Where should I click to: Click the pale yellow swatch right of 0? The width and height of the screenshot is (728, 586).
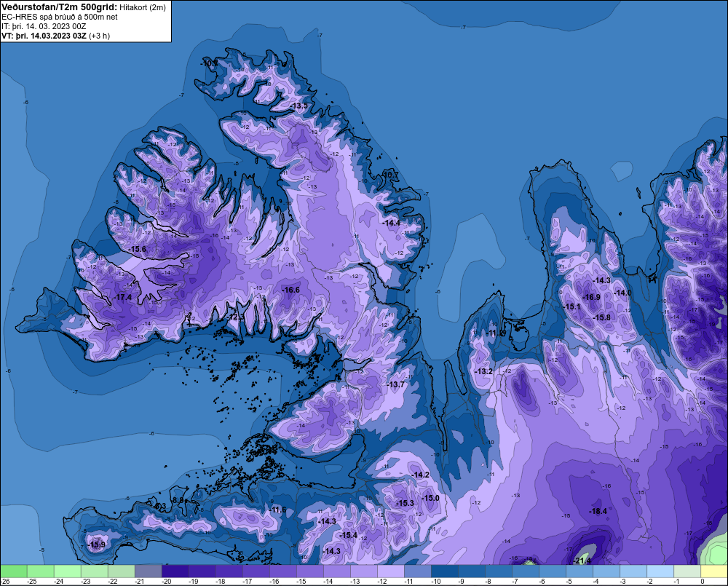click(x=714, y=571)
